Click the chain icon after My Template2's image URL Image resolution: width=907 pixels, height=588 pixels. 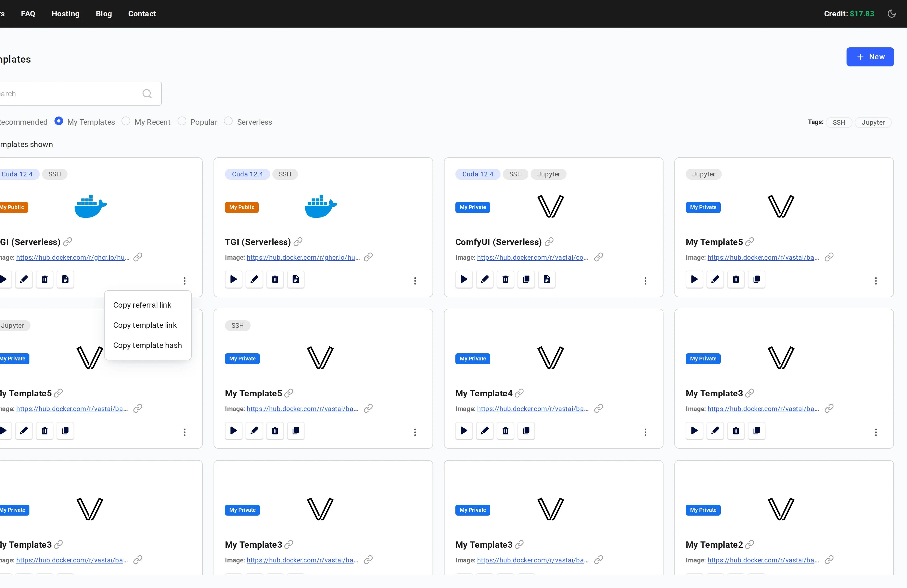[829, 560]
